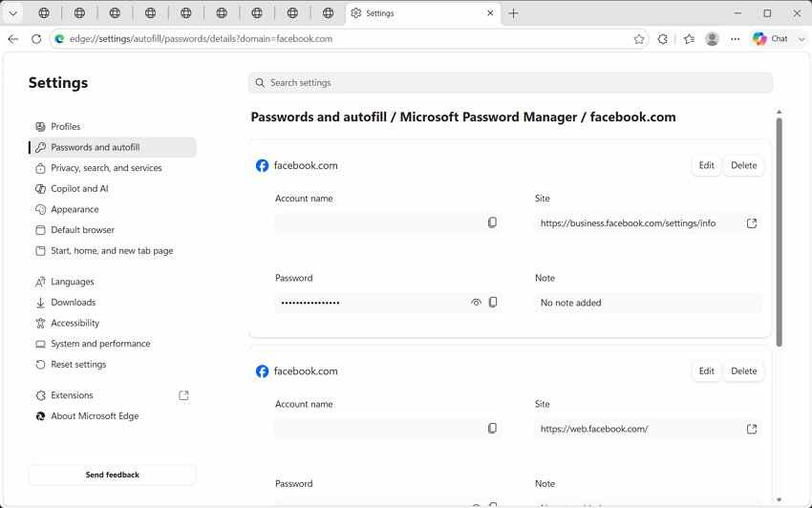Close the Settings tab
Viewport: 812px width, 508px height.
[x=490, y=13]
